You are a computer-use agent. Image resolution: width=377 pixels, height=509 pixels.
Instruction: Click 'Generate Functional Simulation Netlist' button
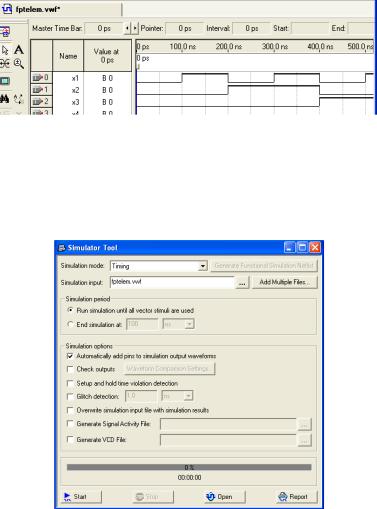tap(264, 266)
